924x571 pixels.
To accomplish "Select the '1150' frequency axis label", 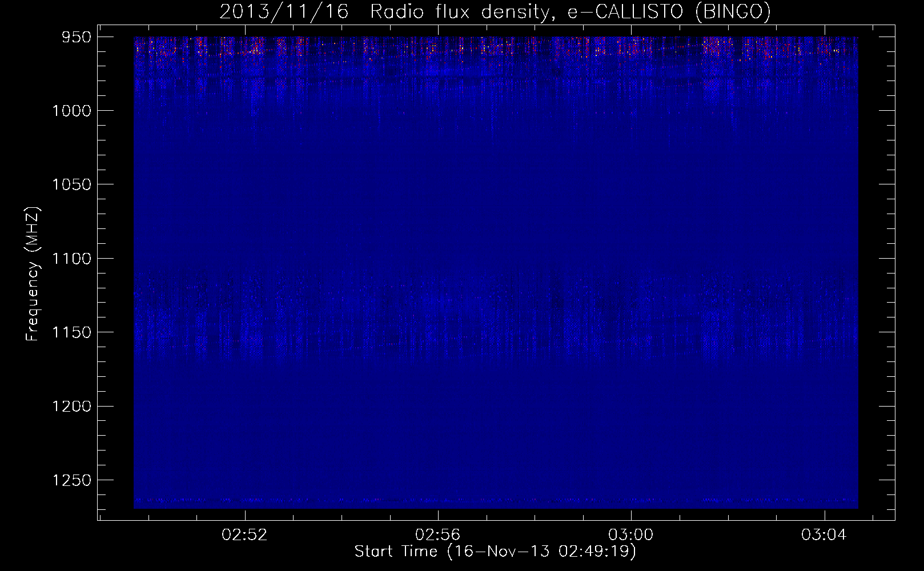I will 72,332.
